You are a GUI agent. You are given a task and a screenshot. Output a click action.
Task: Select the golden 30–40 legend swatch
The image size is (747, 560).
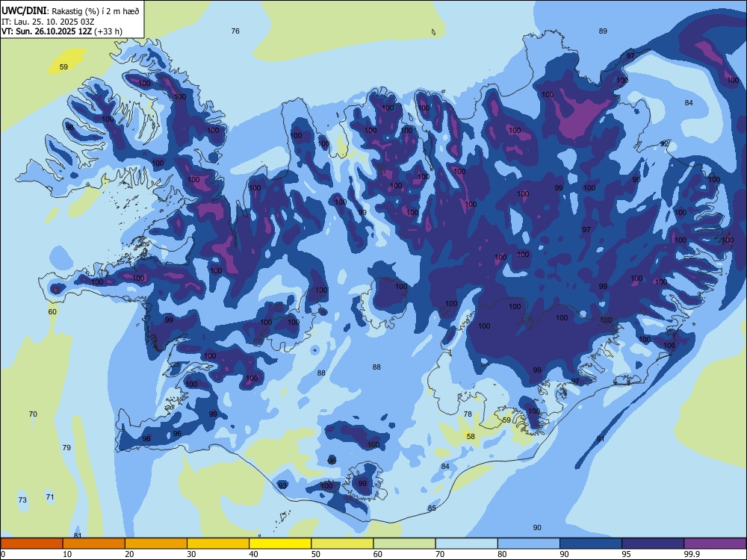[x=218, y=544]
